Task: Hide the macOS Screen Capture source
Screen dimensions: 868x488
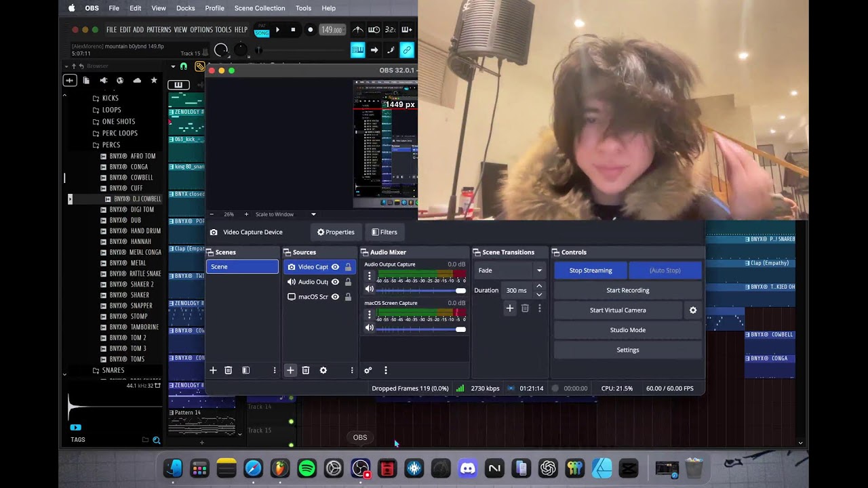Action: 335,297
